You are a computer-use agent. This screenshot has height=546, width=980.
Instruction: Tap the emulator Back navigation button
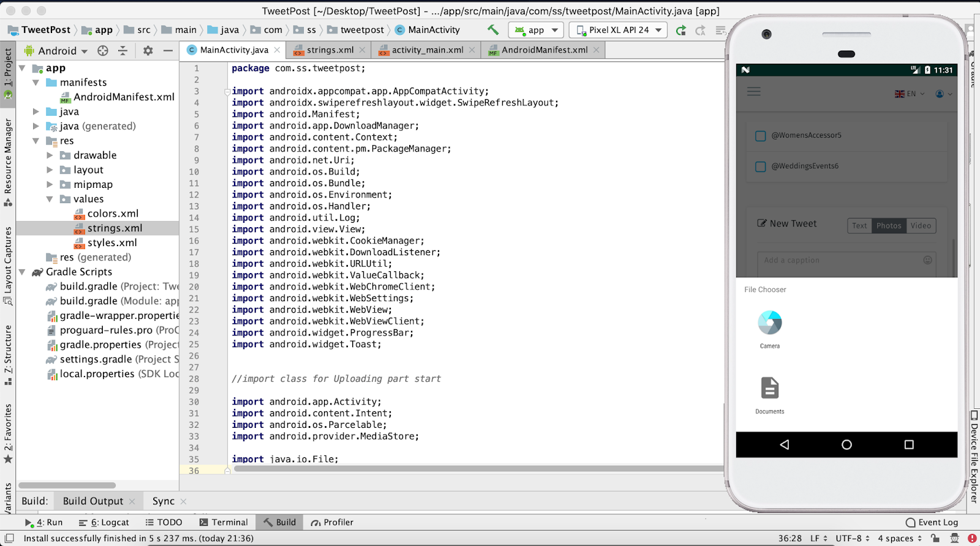click(785, 445)
